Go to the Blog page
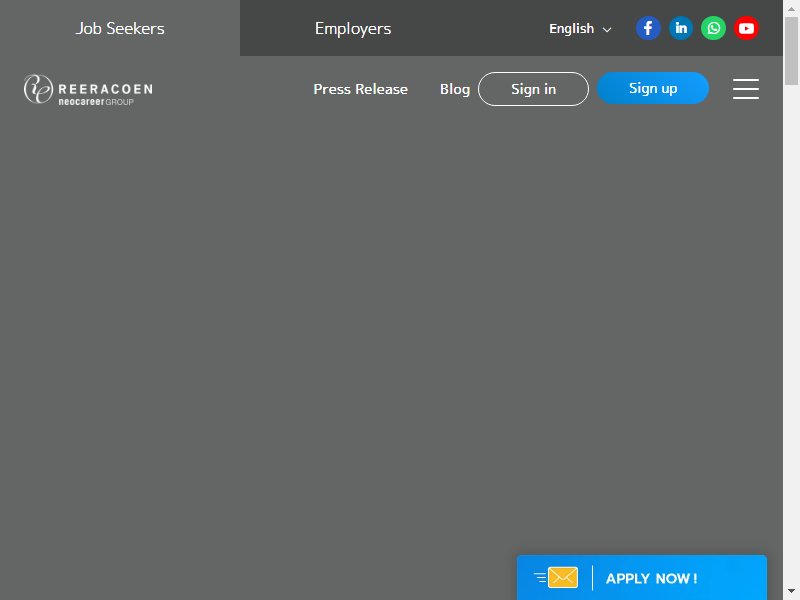800x600 pixels. coord(455,89)
